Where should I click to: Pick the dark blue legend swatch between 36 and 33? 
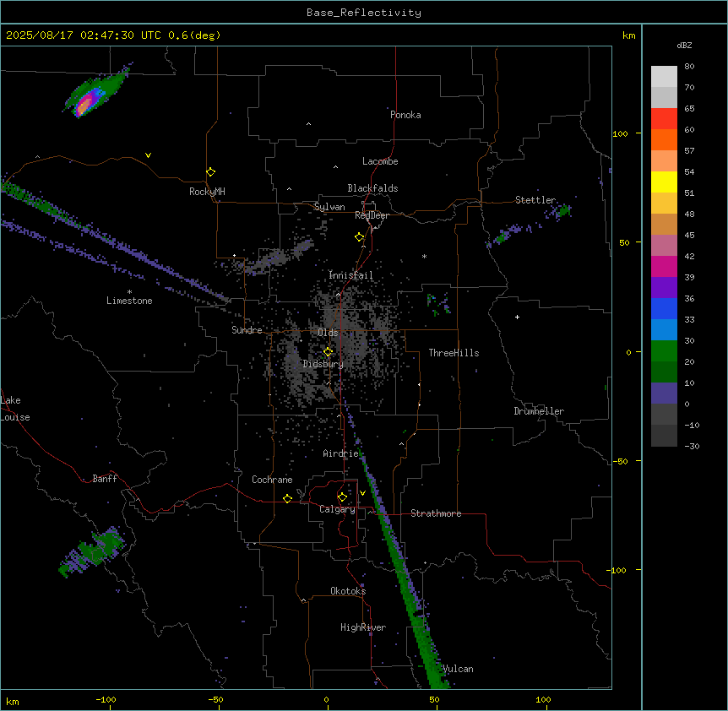click(x=664, y=308)
